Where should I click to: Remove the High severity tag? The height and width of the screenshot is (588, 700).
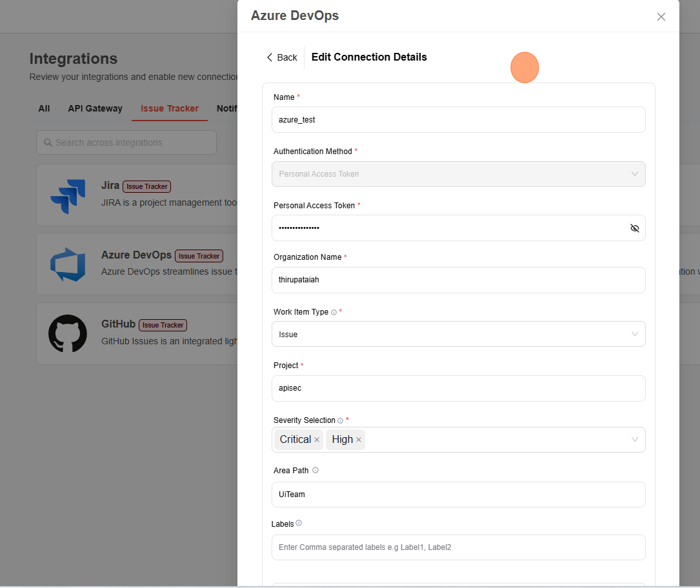[359, 440]
